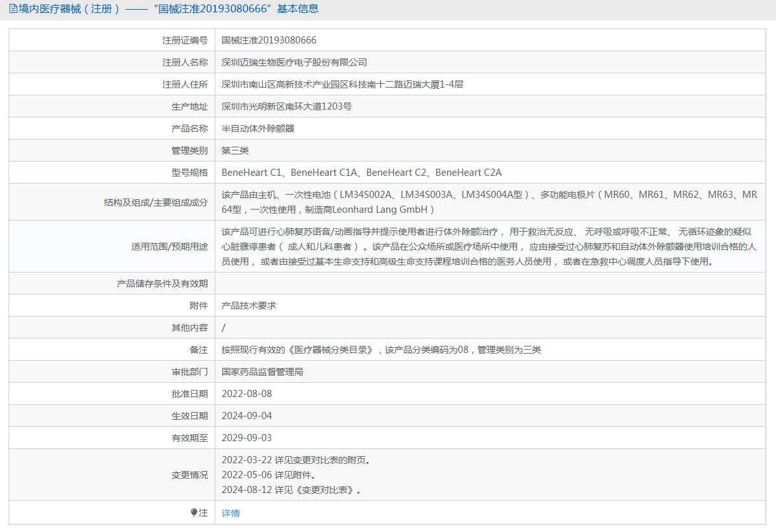Select change entry 2022-03-22 详见变更对比表的附页
This screenshot has height=532, width=776.
click(296, 460)
